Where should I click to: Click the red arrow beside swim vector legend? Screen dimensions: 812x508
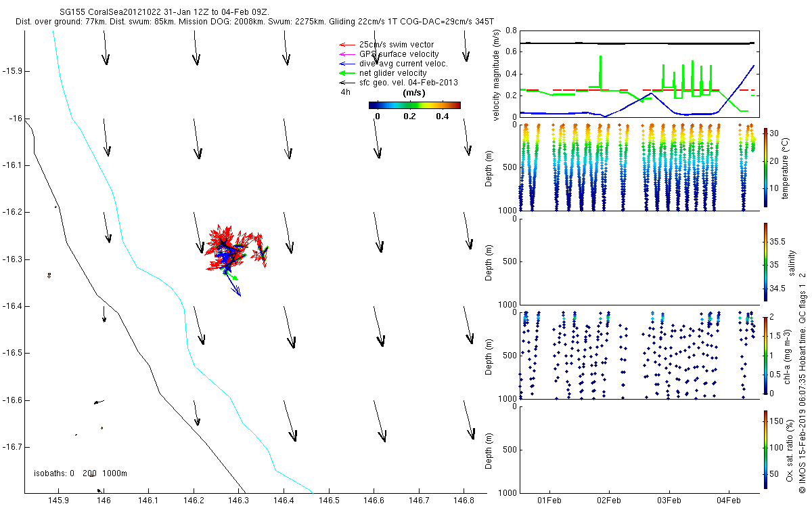(348, 45)
